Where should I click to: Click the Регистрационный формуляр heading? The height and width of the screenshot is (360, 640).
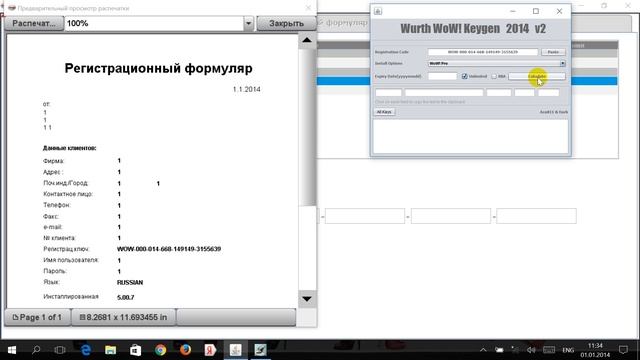[x=158, y=68]
